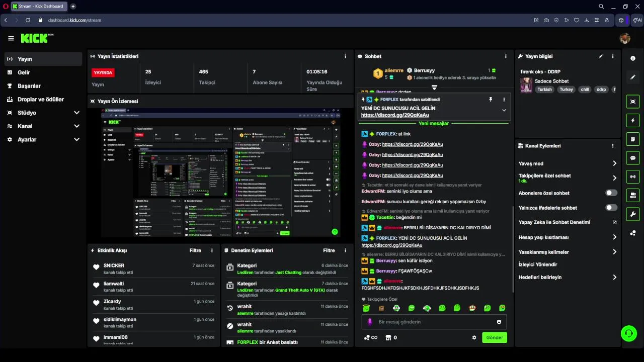644x362 pixels.
Task: Open the Kanal Eylemleri three-dot menu
Action: [613, 146]
